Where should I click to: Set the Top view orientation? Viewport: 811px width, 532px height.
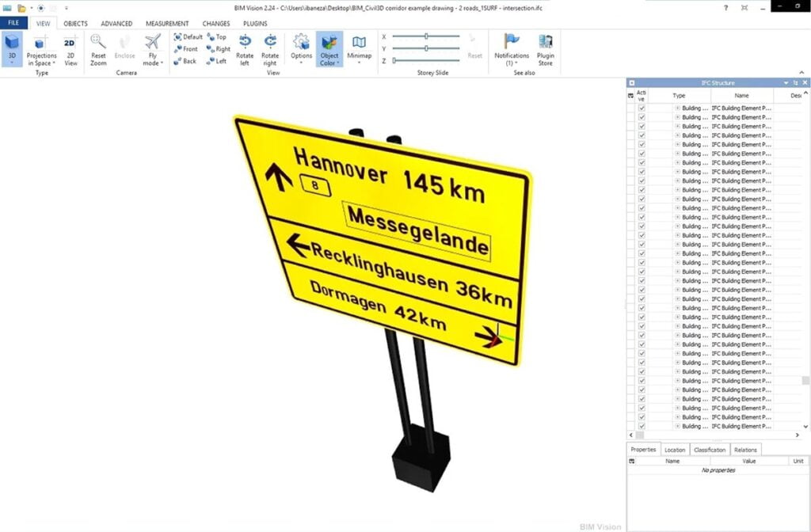point(216,36)
